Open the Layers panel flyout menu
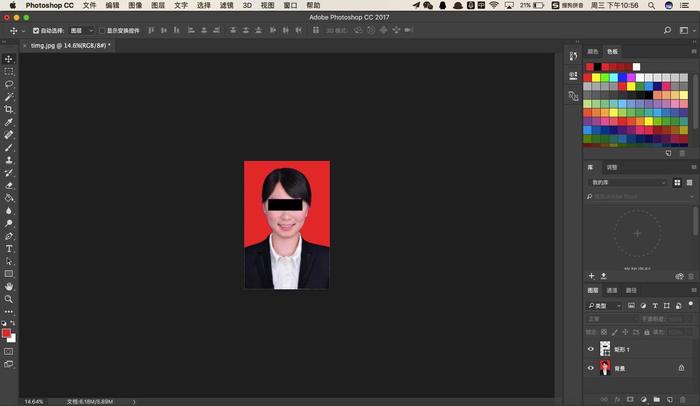 694,290
